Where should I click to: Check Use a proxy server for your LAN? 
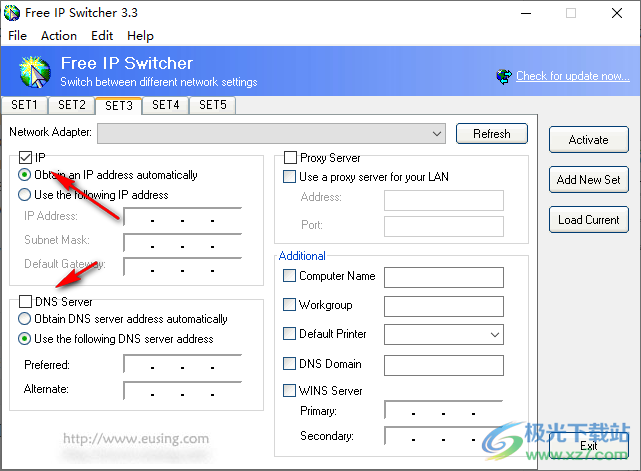[289, 177]
